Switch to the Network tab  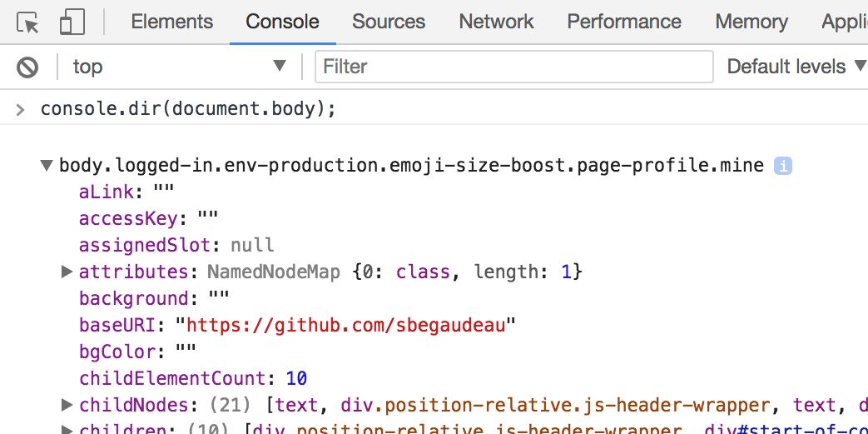pyautogui.click(x=496, y=22)
